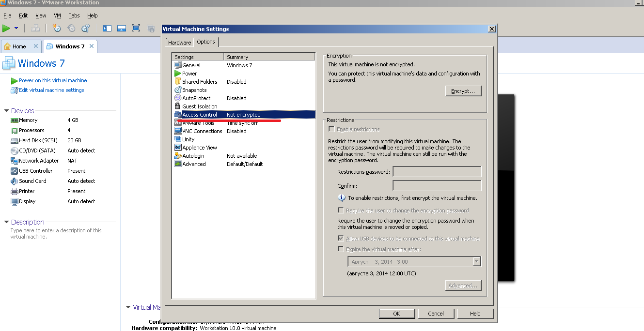
Task: Select Snapshots in the settings list
Action: pos(244,90)
